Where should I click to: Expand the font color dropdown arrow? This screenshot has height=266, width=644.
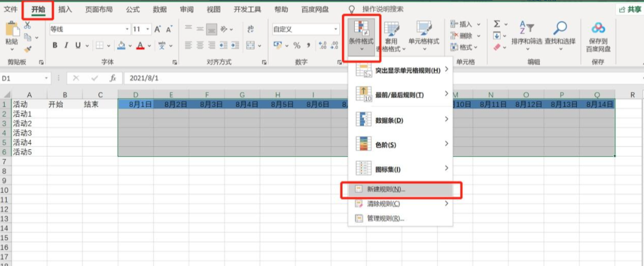(149, 45)
